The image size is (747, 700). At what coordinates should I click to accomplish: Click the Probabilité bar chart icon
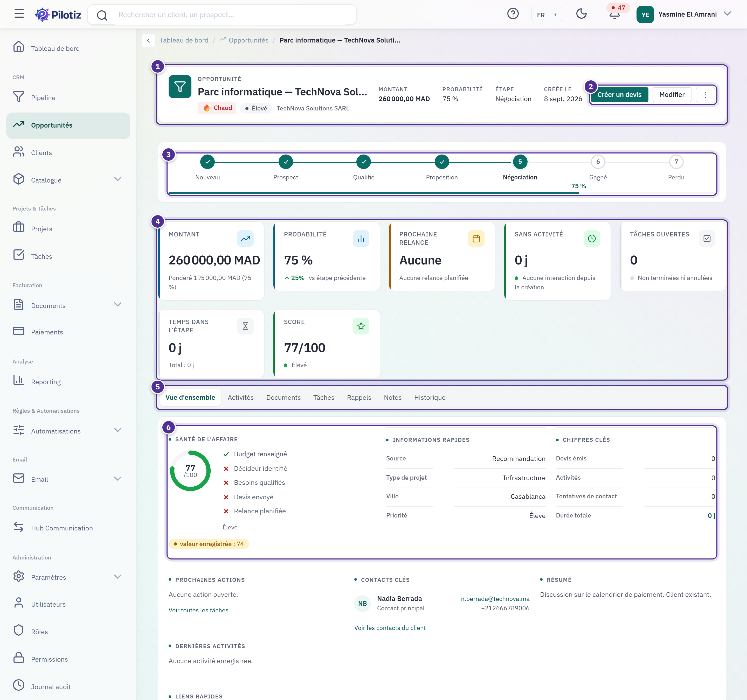coord(361,239)
